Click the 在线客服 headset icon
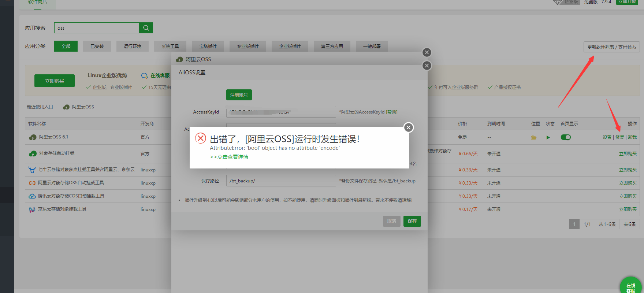This screenshot has height=293, width=644. [145, 76]
